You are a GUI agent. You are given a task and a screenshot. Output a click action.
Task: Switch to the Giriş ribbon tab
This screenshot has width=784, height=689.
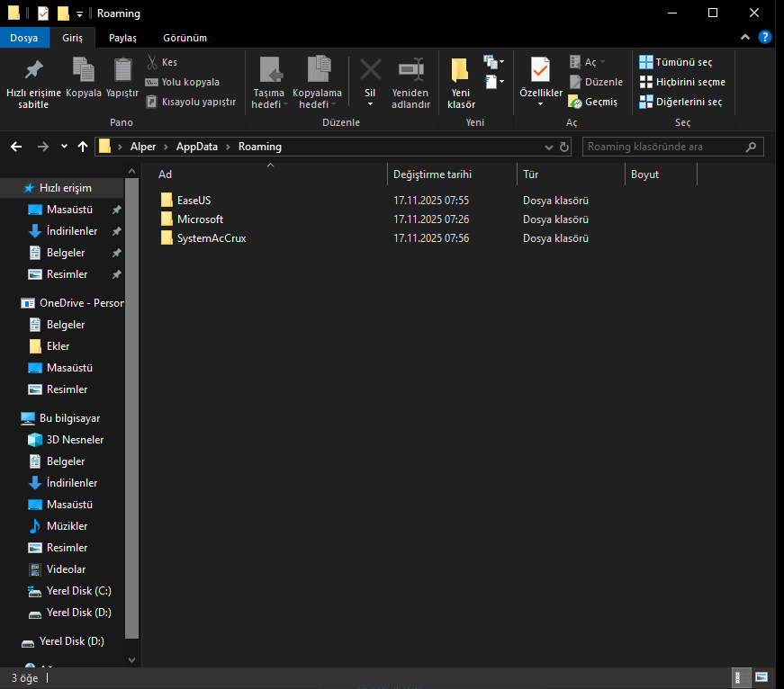73,38
